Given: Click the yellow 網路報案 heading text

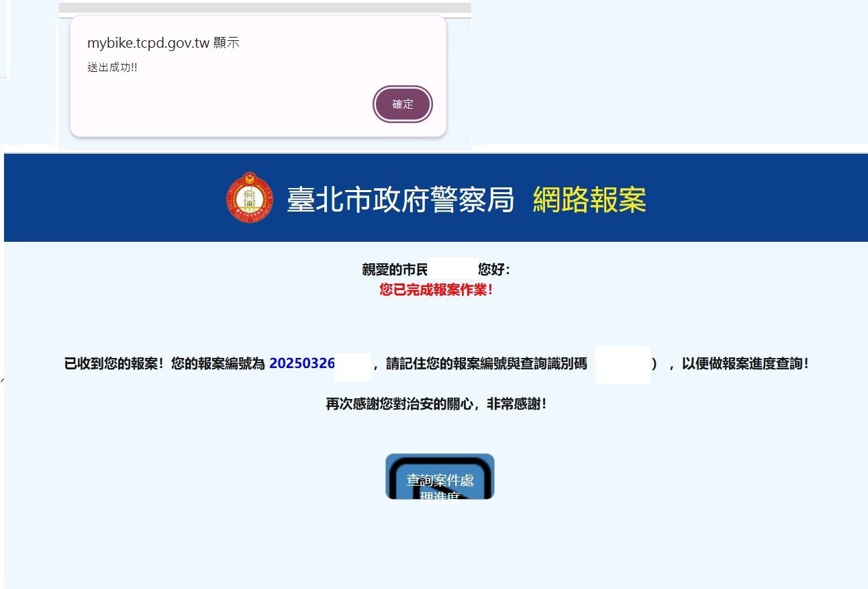Looking at the screenshot, I should click(x=589, y=199).
